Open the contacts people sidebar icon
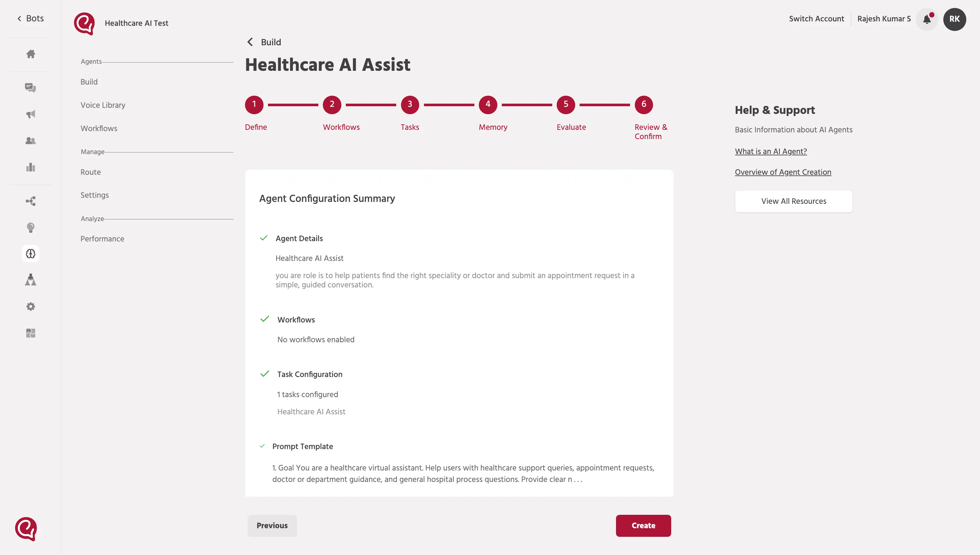 tap(31, 141)
